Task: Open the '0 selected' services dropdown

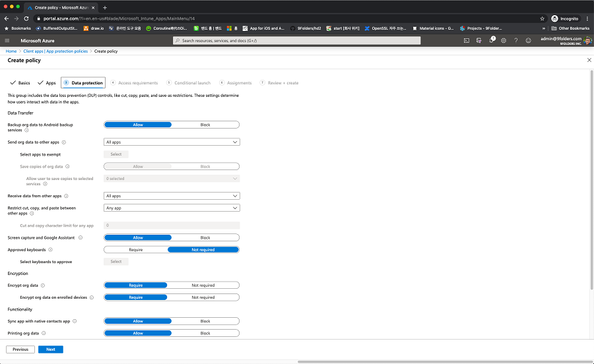Action: 172,179
